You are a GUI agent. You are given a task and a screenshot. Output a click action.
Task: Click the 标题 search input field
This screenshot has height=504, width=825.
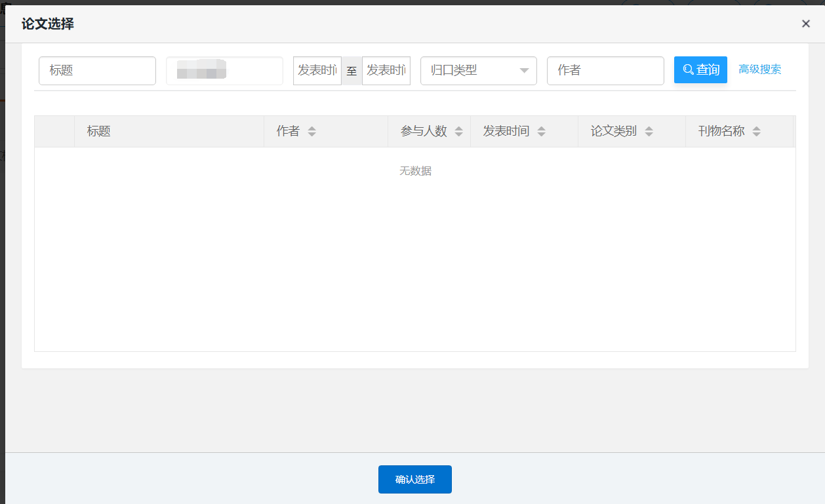coord(97,71)
